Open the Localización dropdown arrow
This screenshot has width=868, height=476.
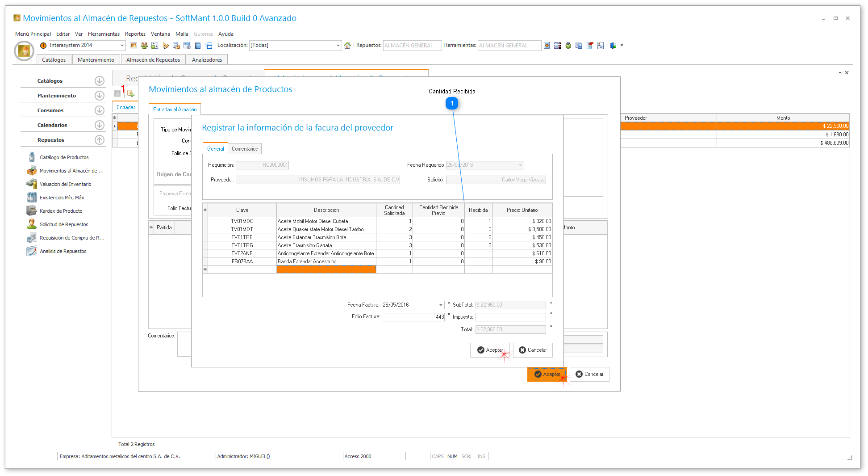338,46
